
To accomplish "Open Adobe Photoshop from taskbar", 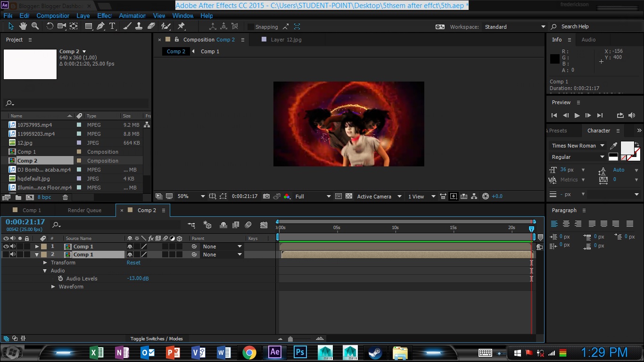I will pos(300,352).
